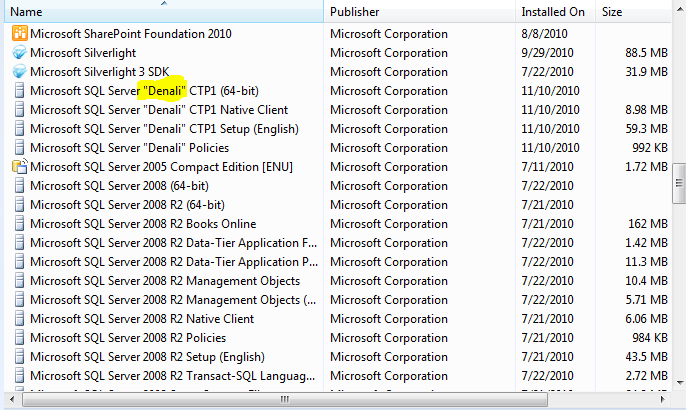Image resolution: width=686 pixels, height=410 pixels.
Task: Click icon beside SQL Server 2008 (64-bit)
Action: click(20, 186)
